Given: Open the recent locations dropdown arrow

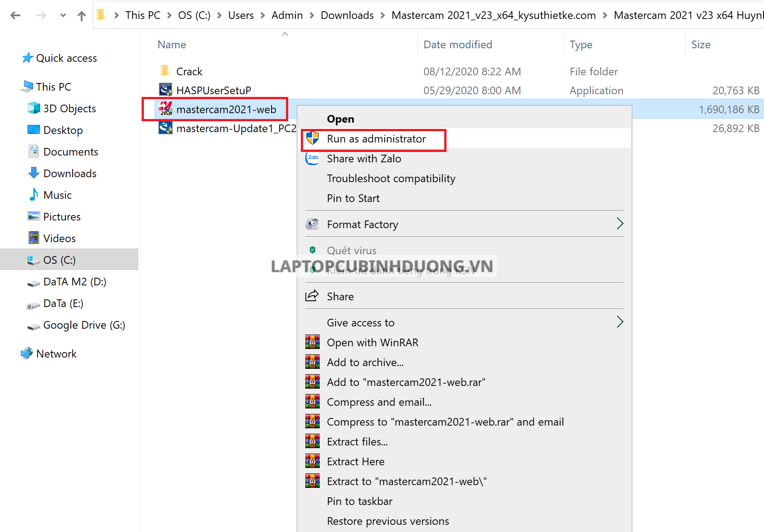Looking at the screenshot, I should click(63, 16).
